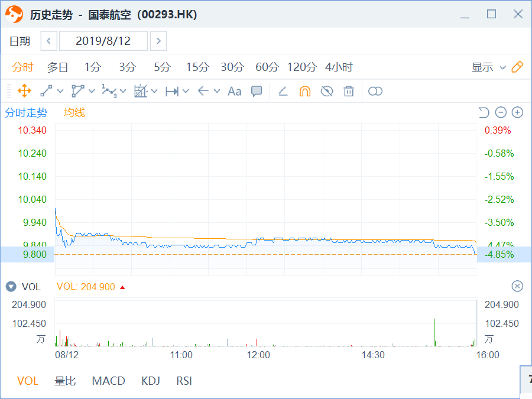The height and width of the screenshot is (399, 532).
Task: Reset chart zoom with undo arrow
Action: click(484, 112)
